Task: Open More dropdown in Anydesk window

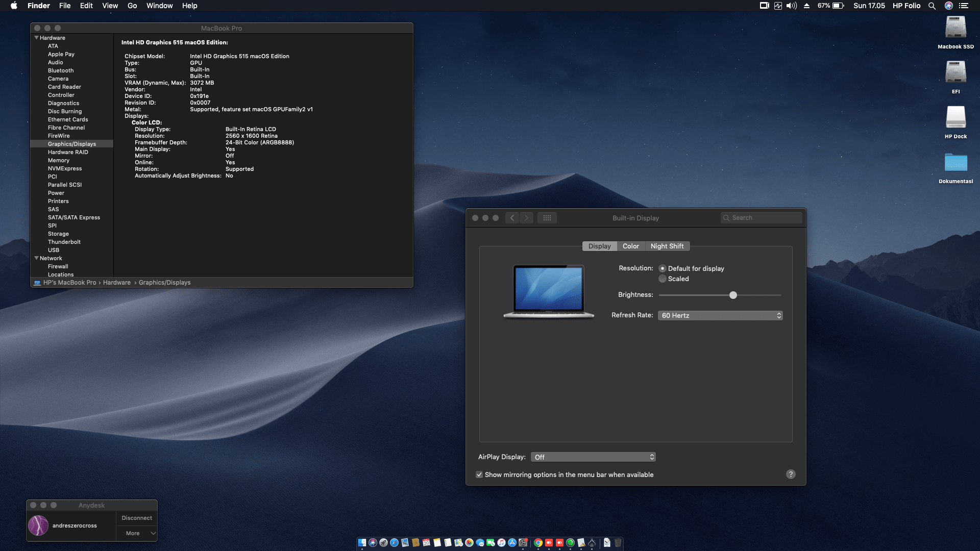Action: click(x=137, y=533)
